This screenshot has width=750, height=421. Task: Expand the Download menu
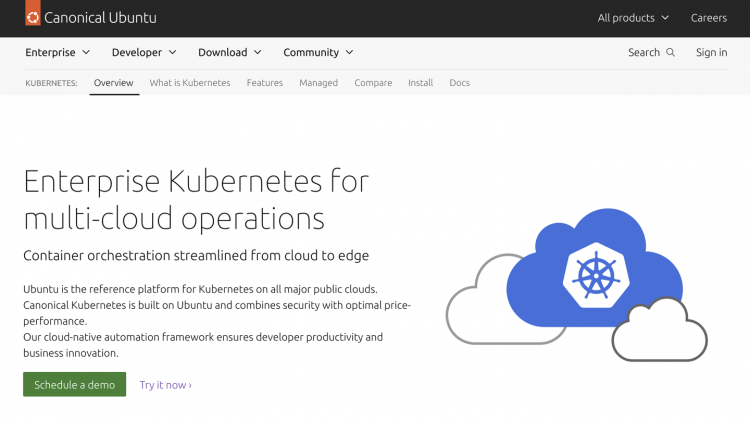click(230, 52)
